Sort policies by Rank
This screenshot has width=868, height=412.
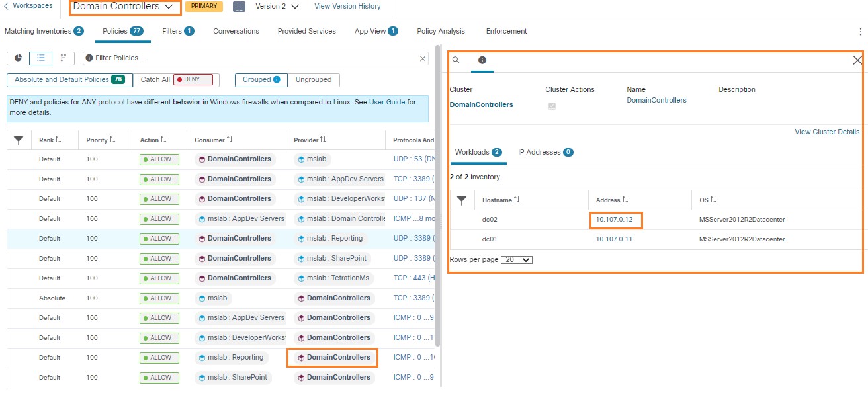[x=50, y=140]
